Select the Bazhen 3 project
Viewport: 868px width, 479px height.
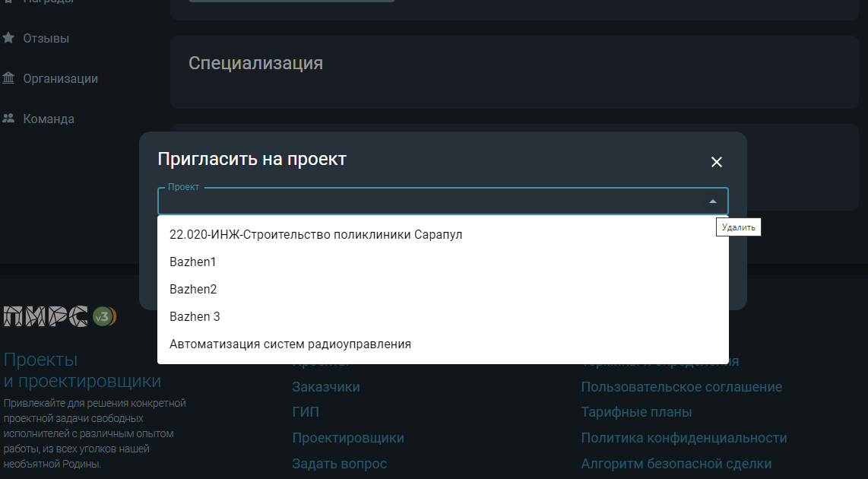(195, 316)
